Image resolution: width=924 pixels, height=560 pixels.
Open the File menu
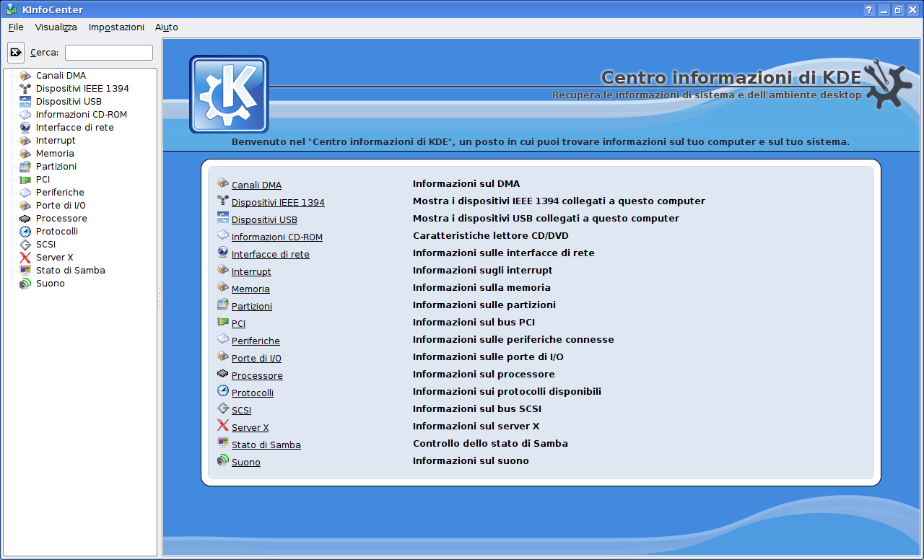coord(16,27)
